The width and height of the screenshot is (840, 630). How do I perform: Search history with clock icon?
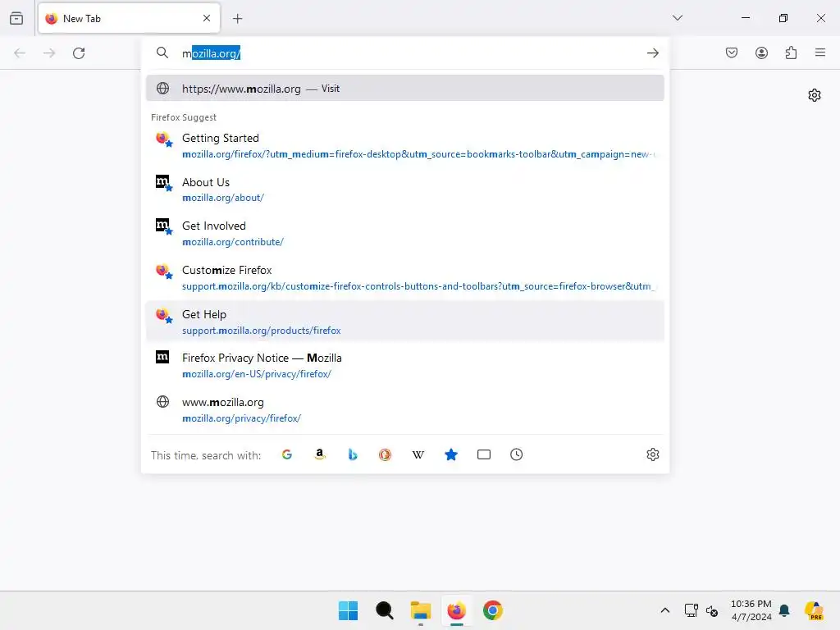point(517,454)
